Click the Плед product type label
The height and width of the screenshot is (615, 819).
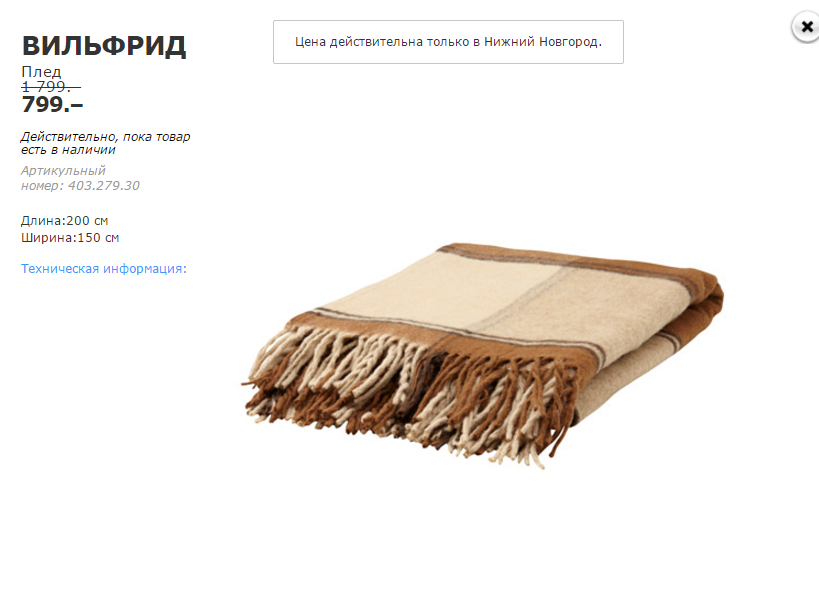point(41,72)
